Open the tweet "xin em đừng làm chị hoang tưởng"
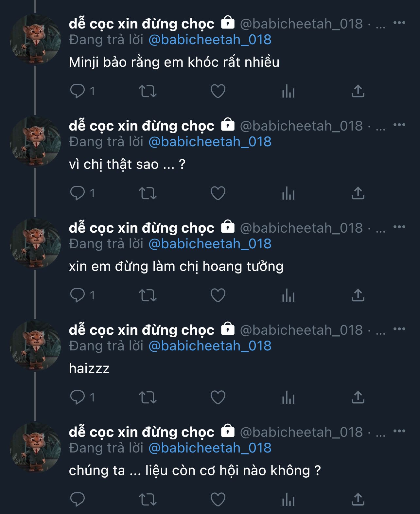Image resolution: width=420 pixels, height=514 pixels. click(x=176, y=266)
